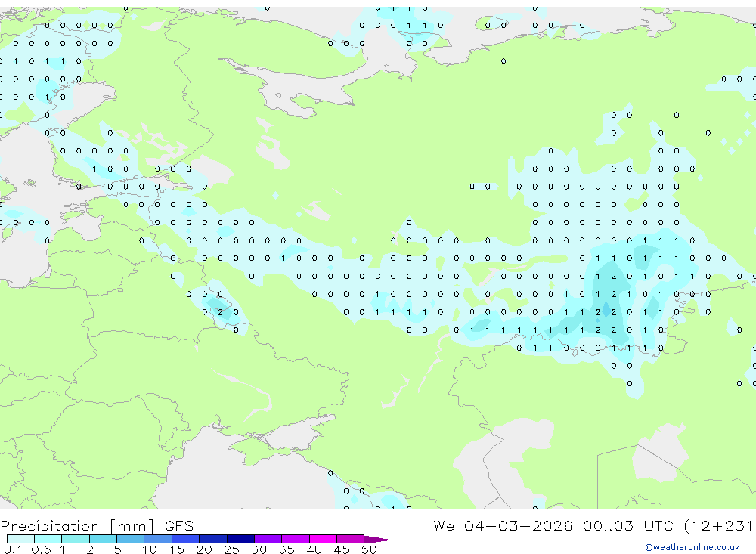Click the legend scale label '15'

click(177, 549)
